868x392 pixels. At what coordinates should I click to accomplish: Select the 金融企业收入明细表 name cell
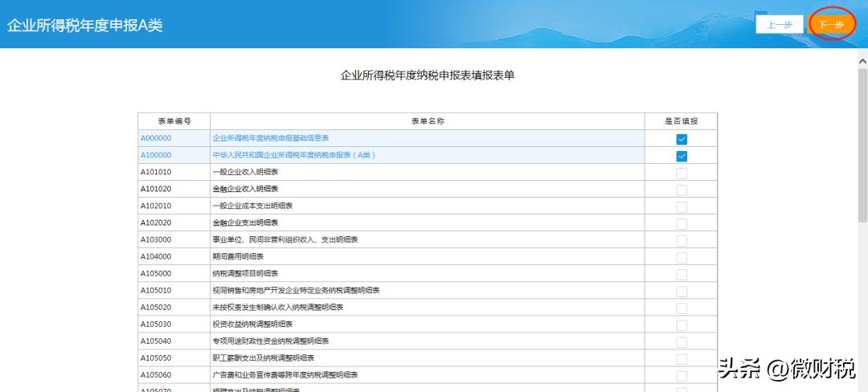(x=428, y=189)
